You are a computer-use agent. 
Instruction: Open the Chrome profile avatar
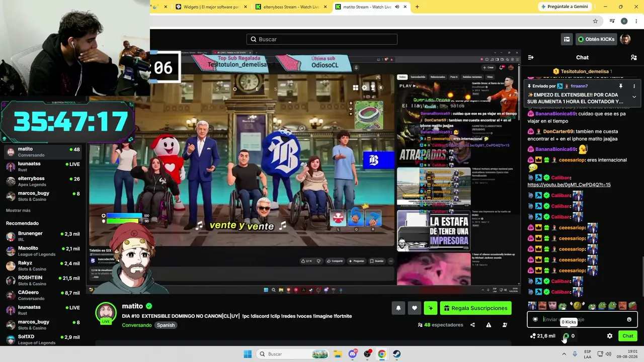pyautogui.click(x=624, y=21)
